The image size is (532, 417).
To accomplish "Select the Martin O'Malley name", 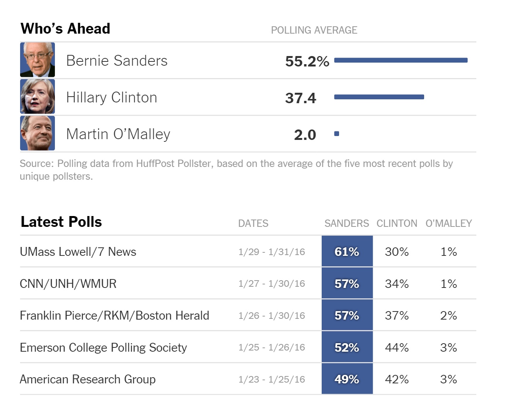I will pos(118,134).
